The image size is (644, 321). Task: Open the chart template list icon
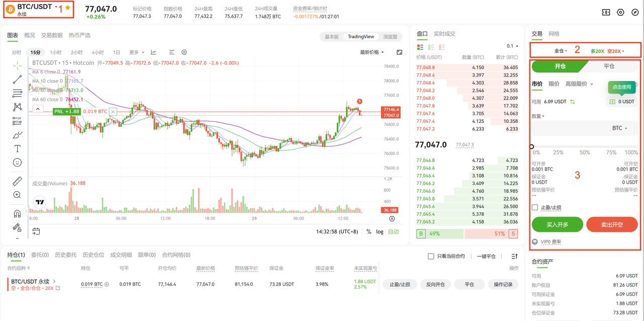[172, 52]
